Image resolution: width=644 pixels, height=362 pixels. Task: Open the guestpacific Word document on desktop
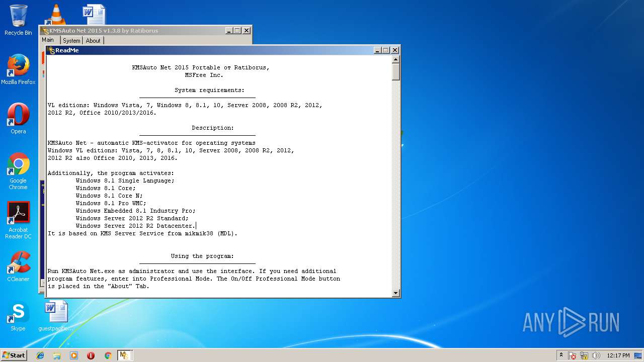pos(55,316)
